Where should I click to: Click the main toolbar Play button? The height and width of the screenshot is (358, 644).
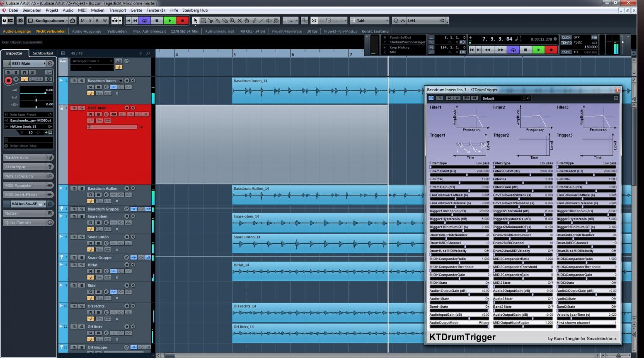(169, 20)
